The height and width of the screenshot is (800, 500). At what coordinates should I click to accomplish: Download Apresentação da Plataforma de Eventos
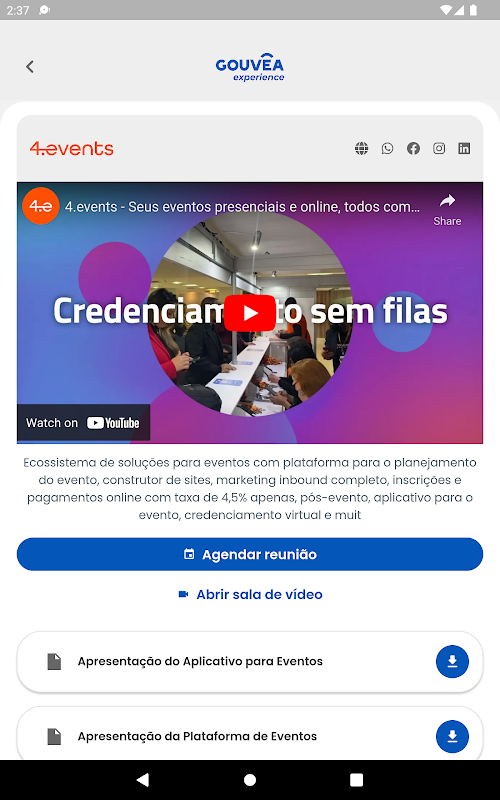[x=452, y=736]
